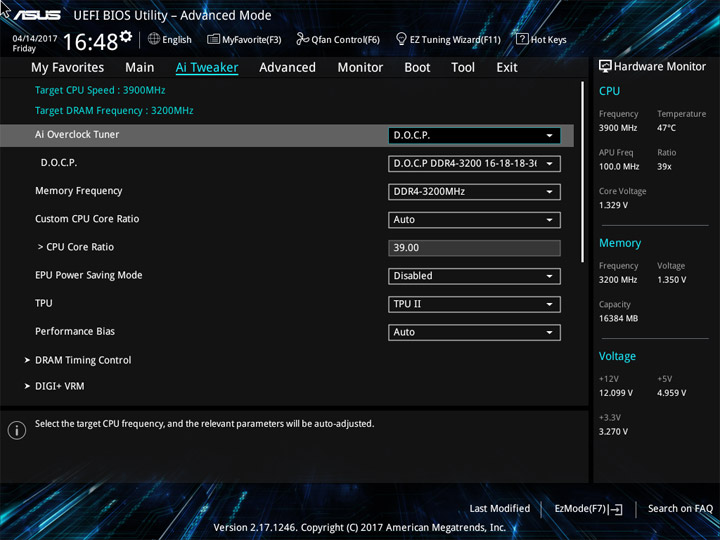Viewport: 720px width, 540px height.
Task: Open the Custom CPU Core Ratio dropdown
Action: click(x=474, y=220)
